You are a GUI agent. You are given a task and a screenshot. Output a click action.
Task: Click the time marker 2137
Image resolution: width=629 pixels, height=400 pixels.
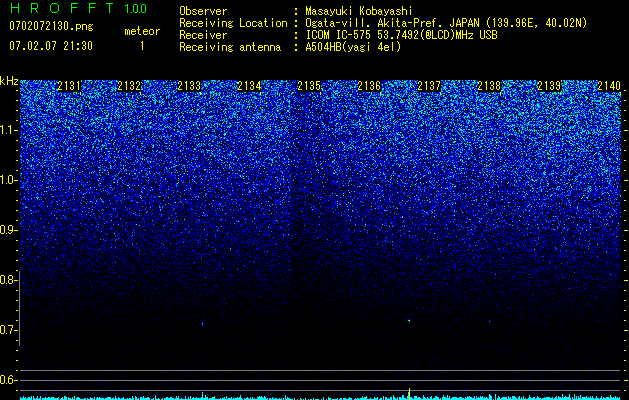[429, 86]
